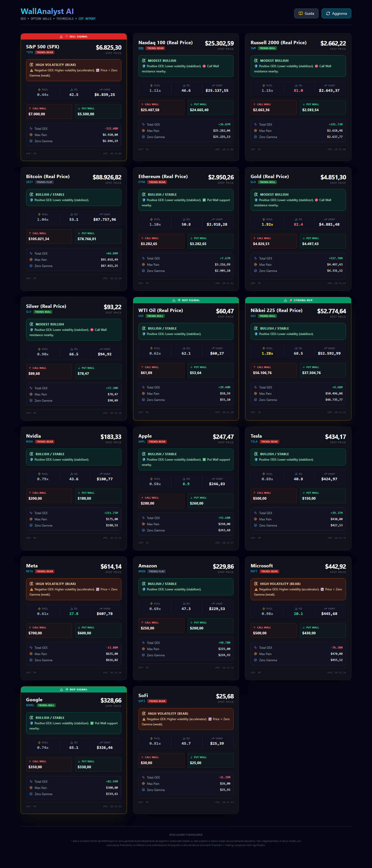Click the shield icon in Silver's Modest Bullish box
The width and height of the screenshot is (372, 868).
click(x=32, y=330)
